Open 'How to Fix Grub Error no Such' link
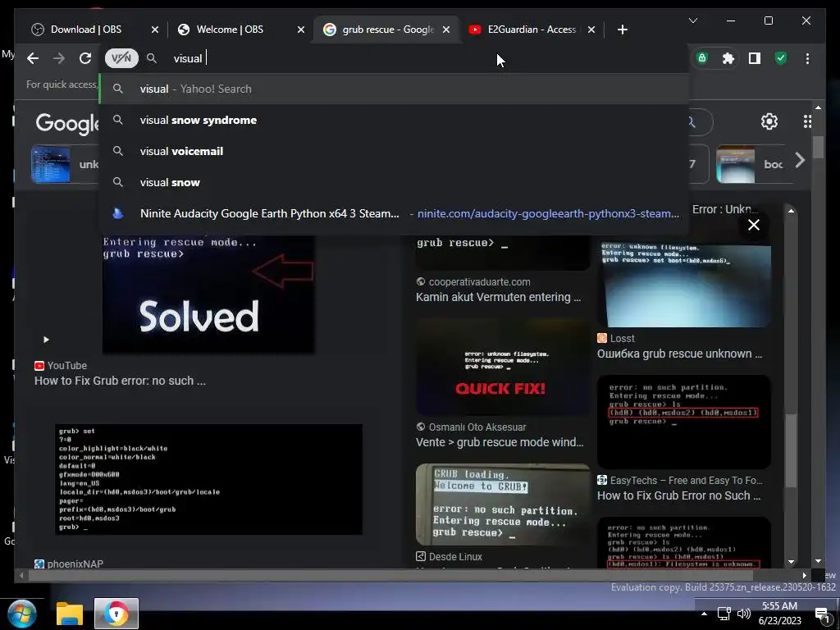840x630 pixels. [678, 495]
